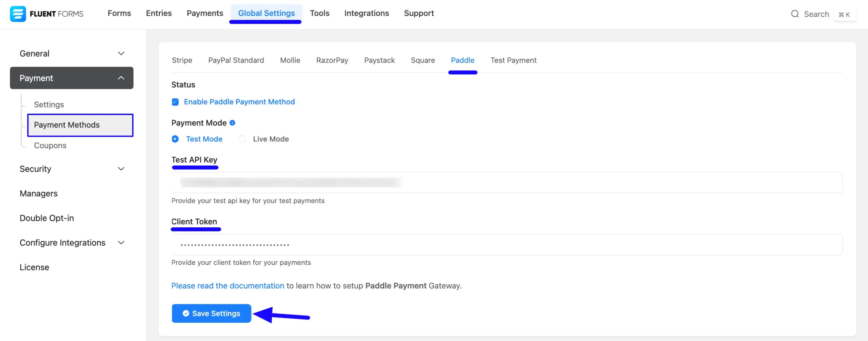Viewport: 868px width, 341px height.
Task: Open the Support menu
Action: (419, 13)
